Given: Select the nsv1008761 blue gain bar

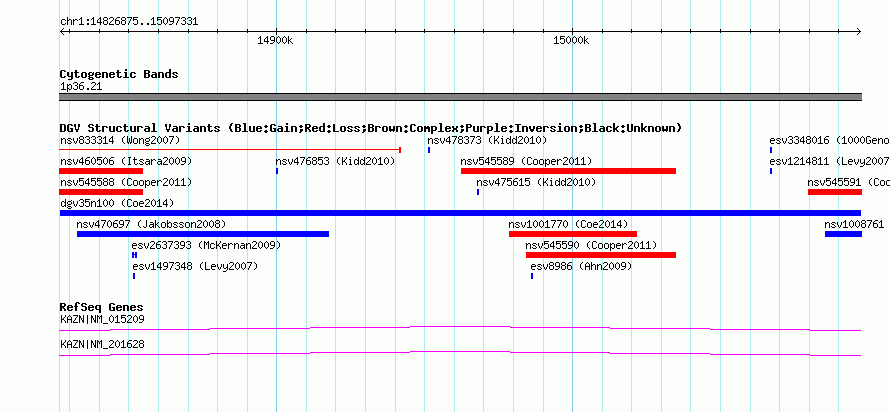Looking at the screenshot, I should 843,234.
